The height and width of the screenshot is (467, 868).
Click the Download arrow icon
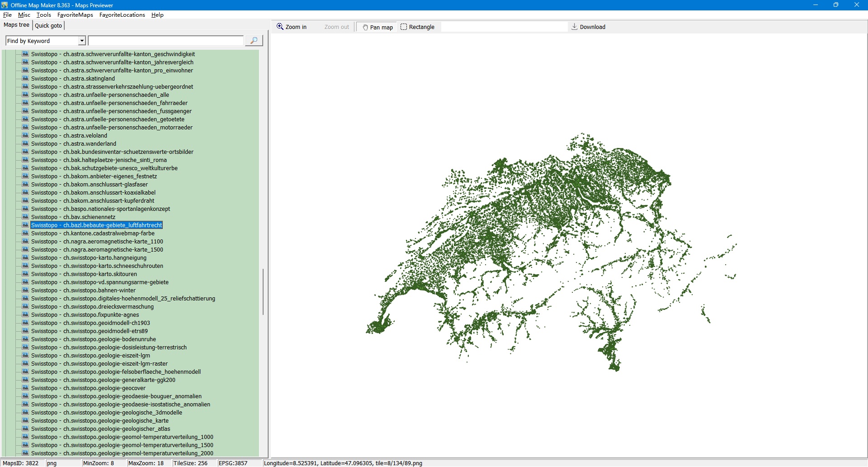point(574,27)
